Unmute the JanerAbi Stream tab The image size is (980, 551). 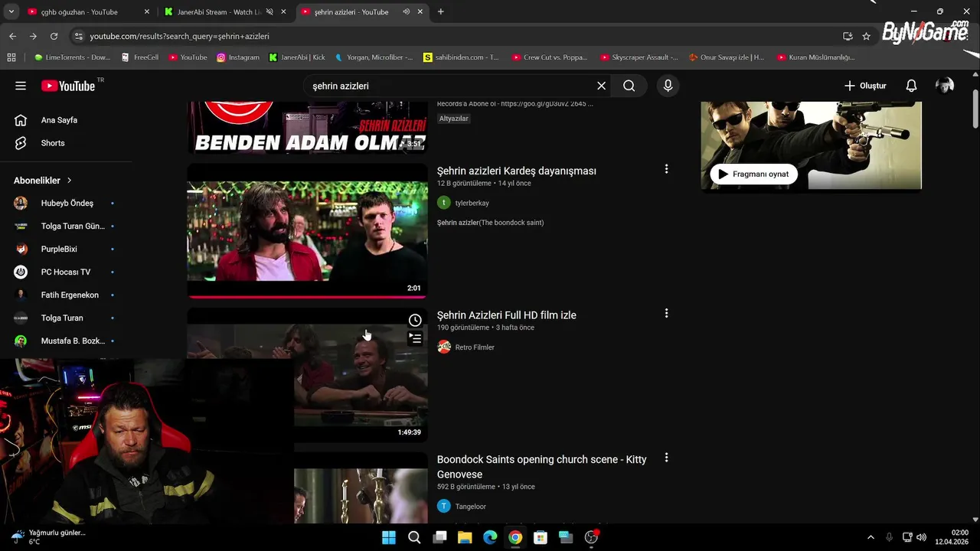click(269, 11)
